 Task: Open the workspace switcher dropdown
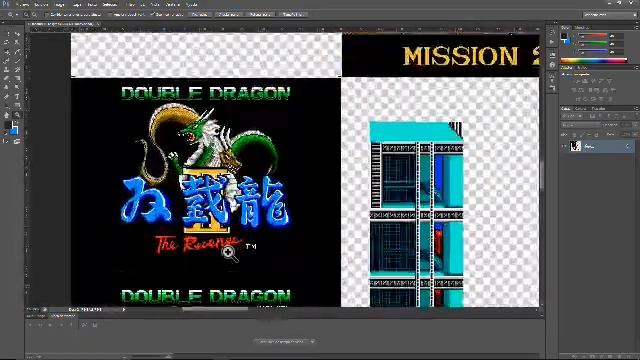tap(610, 14)
